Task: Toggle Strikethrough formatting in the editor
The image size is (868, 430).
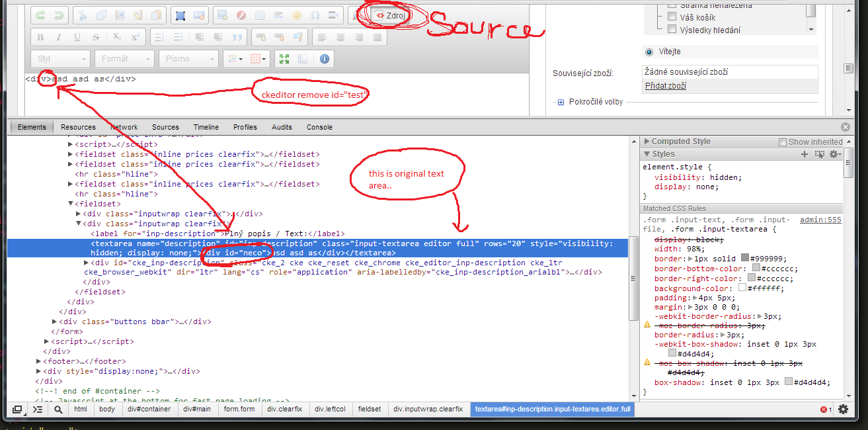Action: click(x=96, y=37)
